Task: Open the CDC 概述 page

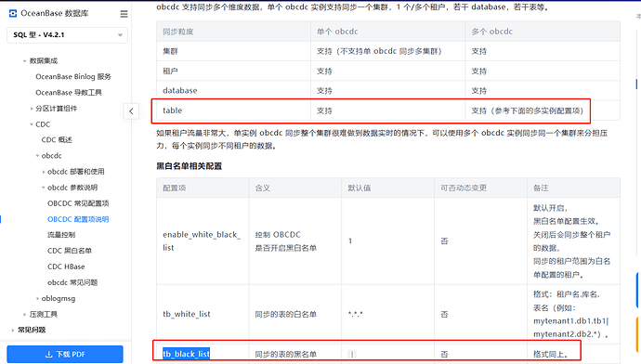Action: tap(57, 139)
